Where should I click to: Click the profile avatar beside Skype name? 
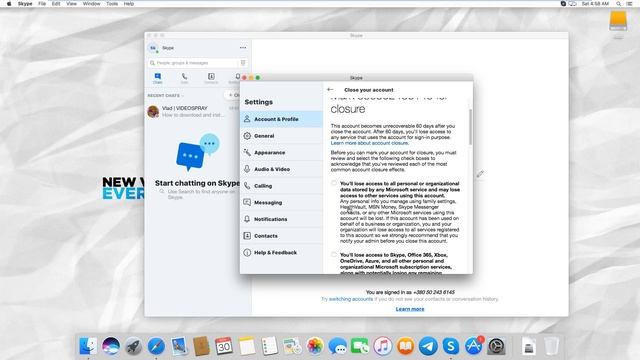click(x=153, y=48)
